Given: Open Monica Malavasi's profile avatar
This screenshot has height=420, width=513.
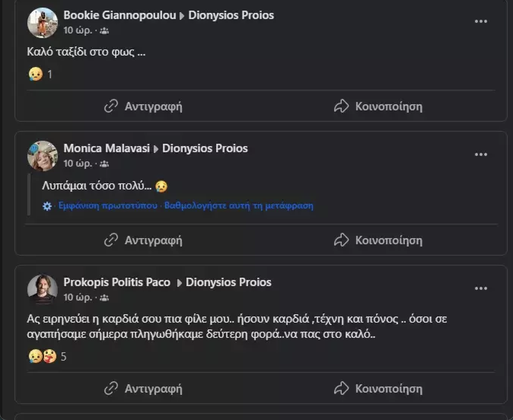Looking at the screenshot, I should pyautogui.click(x=43, y=156).
